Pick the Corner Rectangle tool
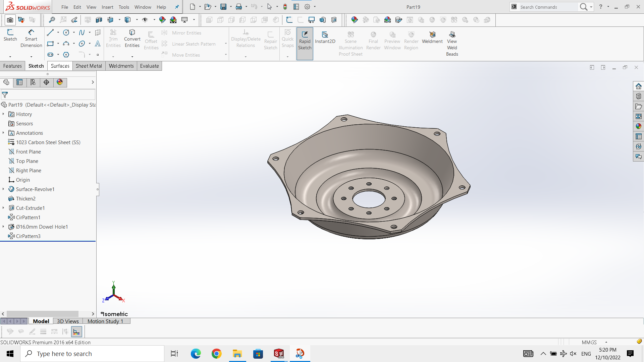Screen dimensions: 644x362 pos(50,44)
